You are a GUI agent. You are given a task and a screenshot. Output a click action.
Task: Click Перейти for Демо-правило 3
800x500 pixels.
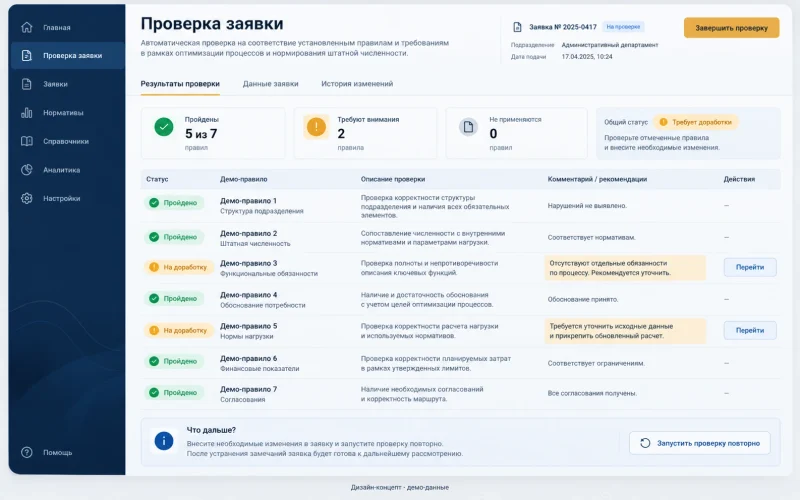coord(750,267)
